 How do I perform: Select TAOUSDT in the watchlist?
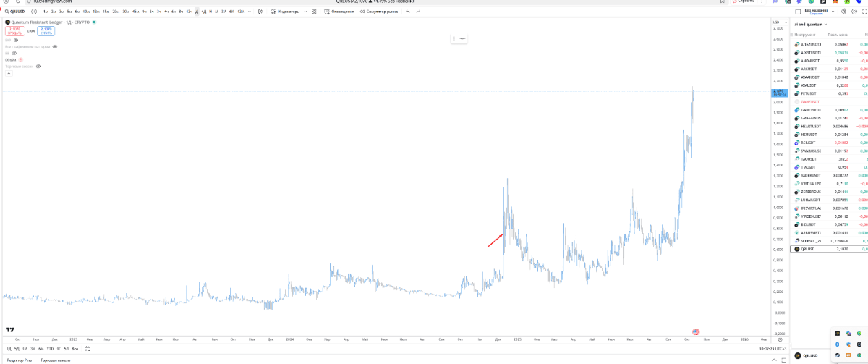[810, 158]
